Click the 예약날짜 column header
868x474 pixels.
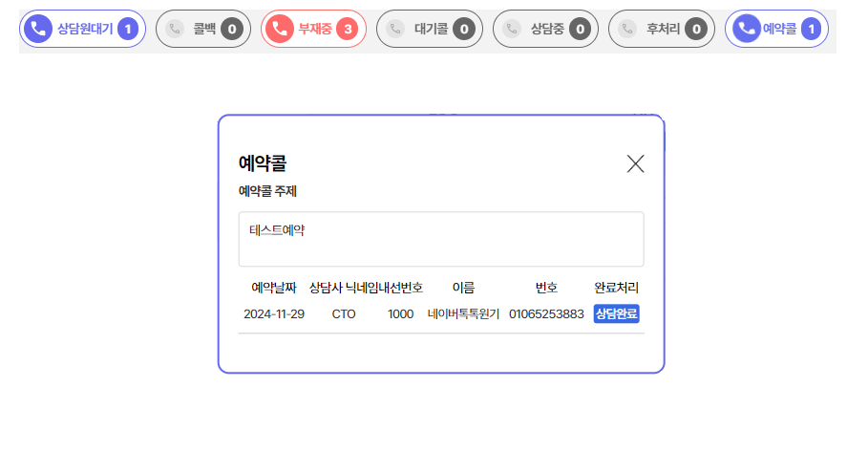pyautogui.click(x=274, y=288)
